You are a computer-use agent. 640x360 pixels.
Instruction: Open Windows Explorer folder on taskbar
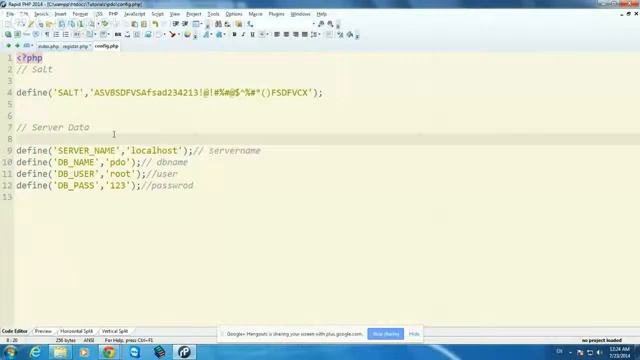pos(60,352)
